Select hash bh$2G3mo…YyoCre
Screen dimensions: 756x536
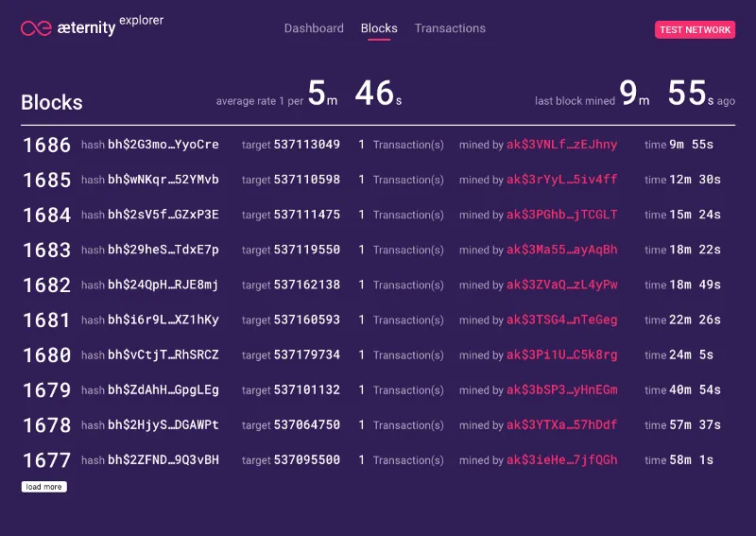click(x=163, y=145)
